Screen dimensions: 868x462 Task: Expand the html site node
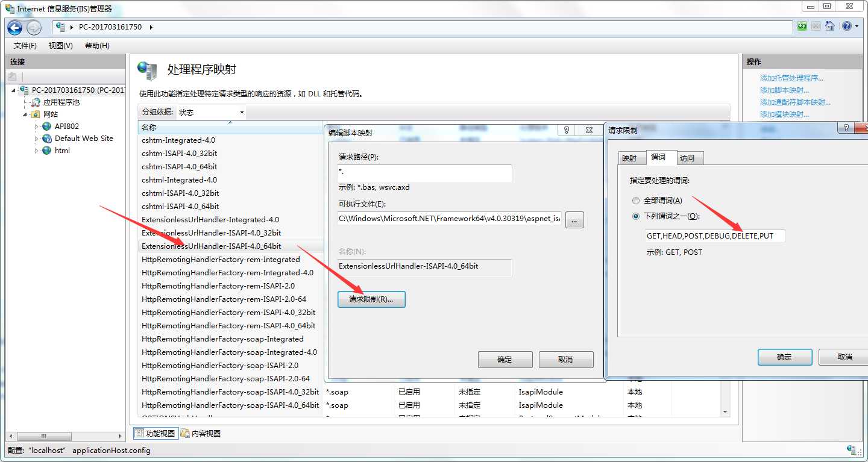37,151
